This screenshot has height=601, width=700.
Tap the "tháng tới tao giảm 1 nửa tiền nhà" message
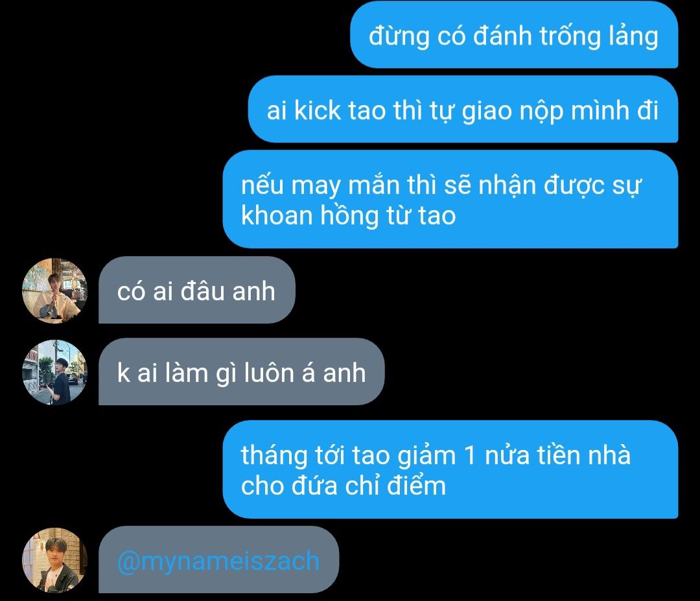point(450,469)
